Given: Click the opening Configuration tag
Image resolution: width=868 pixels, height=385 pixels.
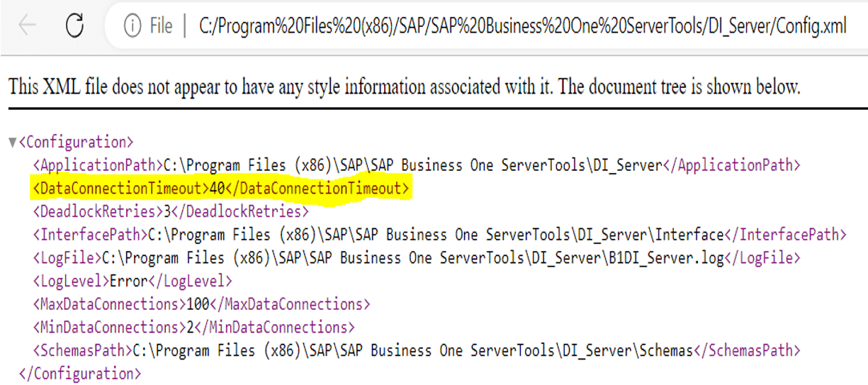Looking at the screenshot, I should tap(76, 142).
